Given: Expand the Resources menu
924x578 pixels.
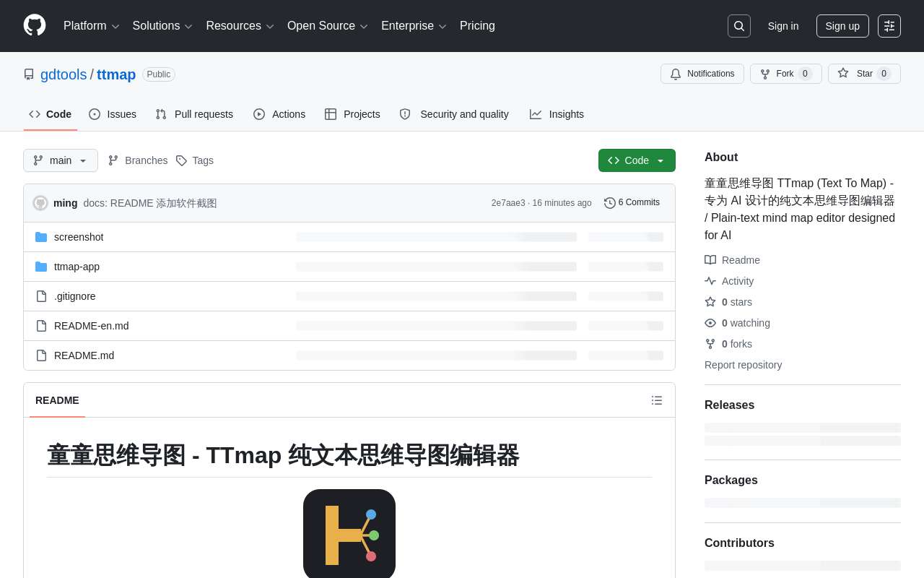Looking at the screenshot, I should pyautogui.click(x=240, y=26).
